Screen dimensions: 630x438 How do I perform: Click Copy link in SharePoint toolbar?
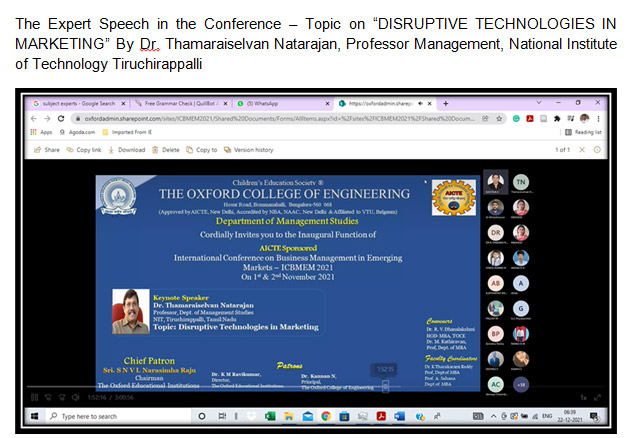point(84,150)
